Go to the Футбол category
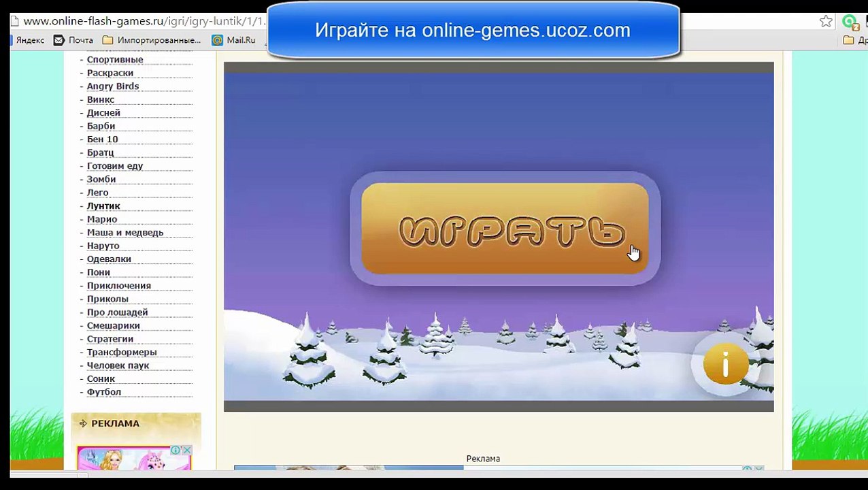Viewport: 868px width, 490px height. (104, 391)
